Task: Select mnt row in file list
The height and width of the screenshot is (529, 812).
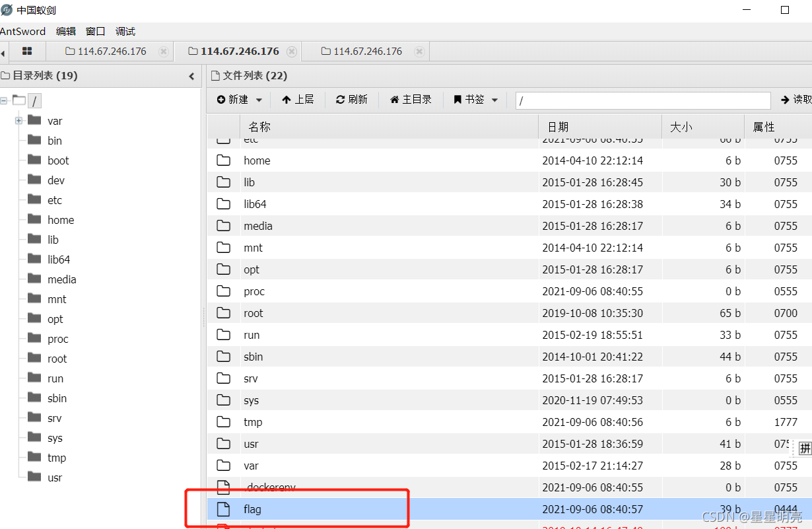Action: (510, 248)
